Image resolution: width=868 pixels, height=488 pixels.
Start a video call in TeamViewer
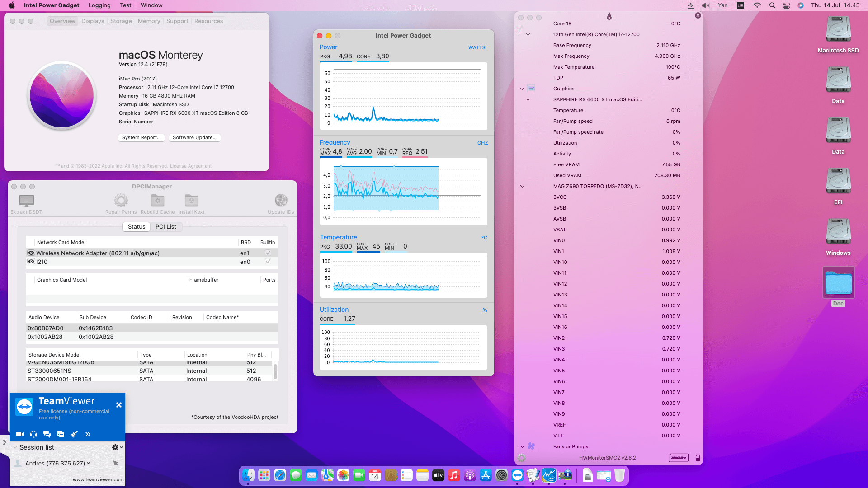19,434
